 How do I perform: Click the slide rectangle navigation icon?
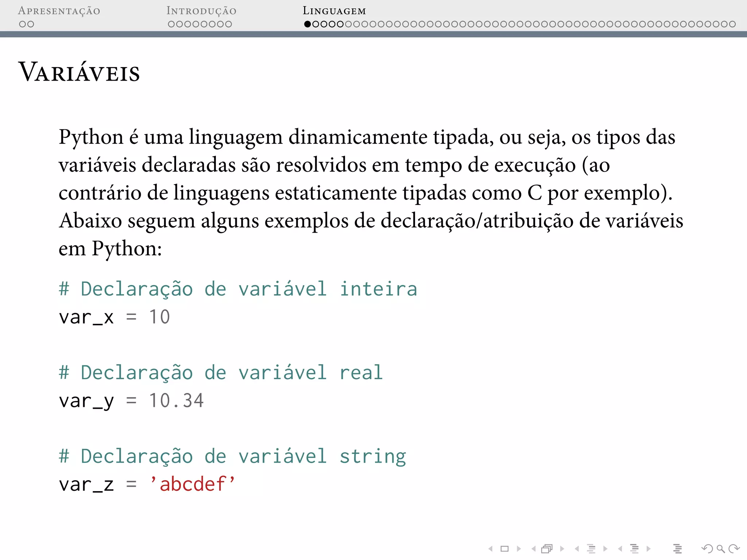[x=505, y=549]
